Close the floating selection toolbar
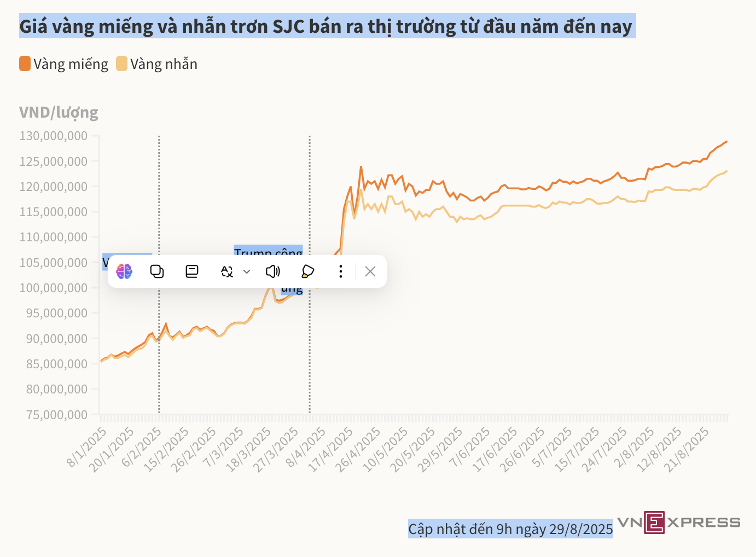Image resolution: width=756 pixels, height=557 pixels. [x=370, y=271]
